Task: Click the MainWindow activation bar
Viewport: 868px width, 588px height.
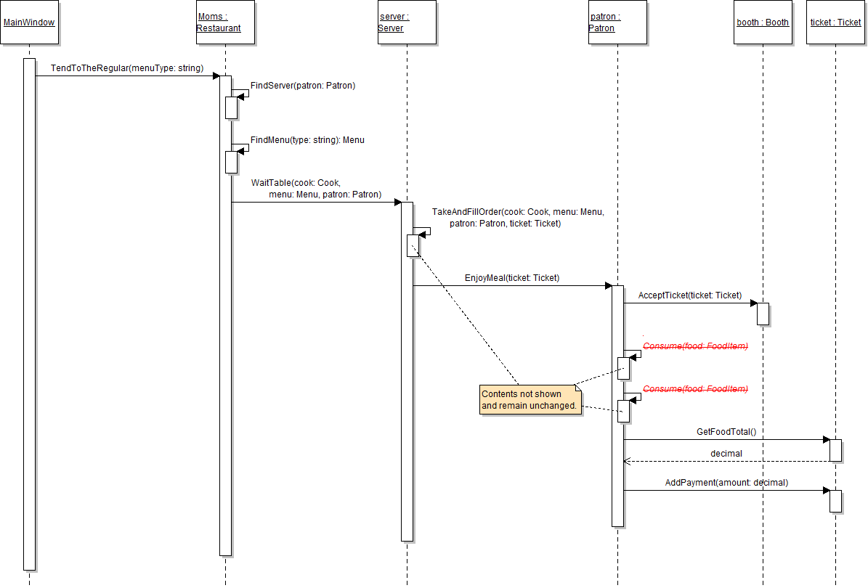Action: point(29,312)
